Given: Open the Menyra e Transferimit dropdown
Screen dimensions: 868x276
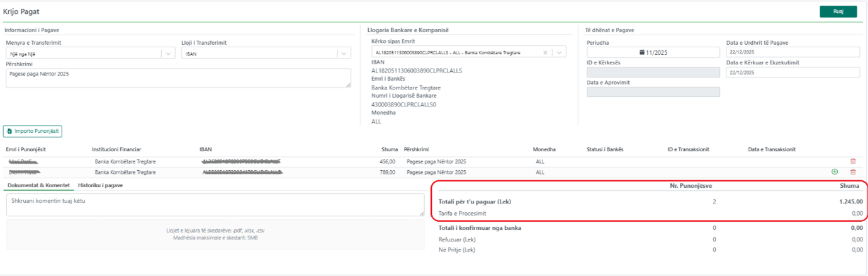Looking at the screenshot, I should pos(168,54).
